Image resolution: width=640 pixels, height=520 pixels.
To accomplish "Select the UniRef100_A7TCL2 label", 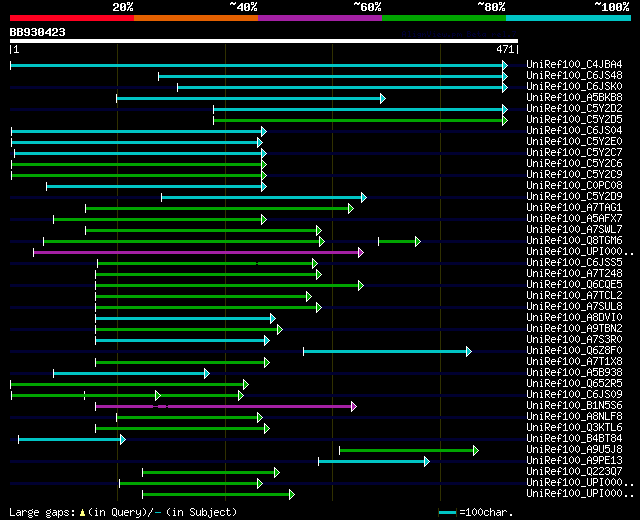I will click(574, 296).
